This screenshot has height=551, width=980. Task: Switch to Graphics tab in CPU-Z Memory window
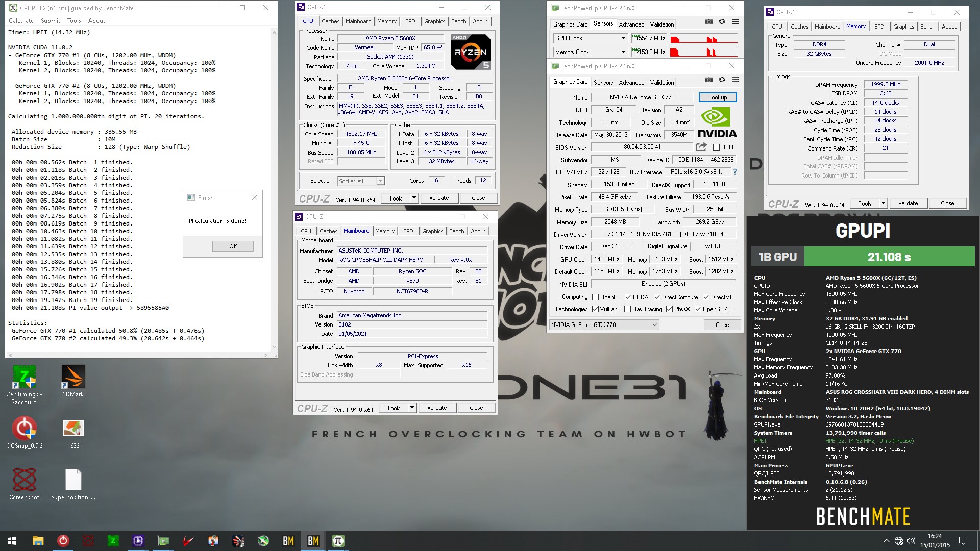(903, 27)
